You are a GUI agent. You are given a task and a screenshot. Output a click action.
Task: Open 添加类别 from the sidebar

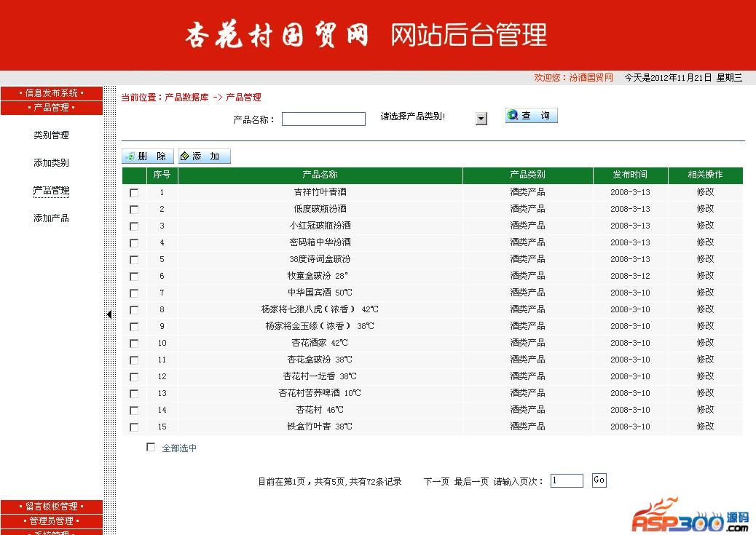51,163
